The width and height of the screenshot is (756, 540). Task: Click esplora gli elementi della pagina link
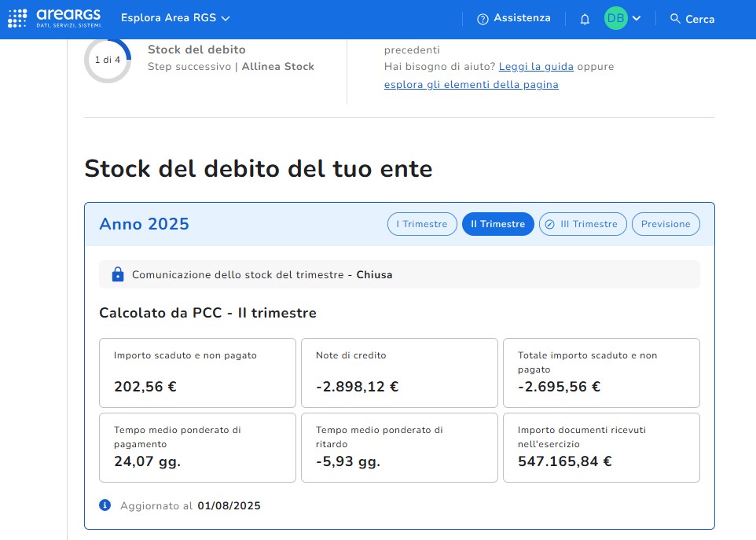[471, 85]
